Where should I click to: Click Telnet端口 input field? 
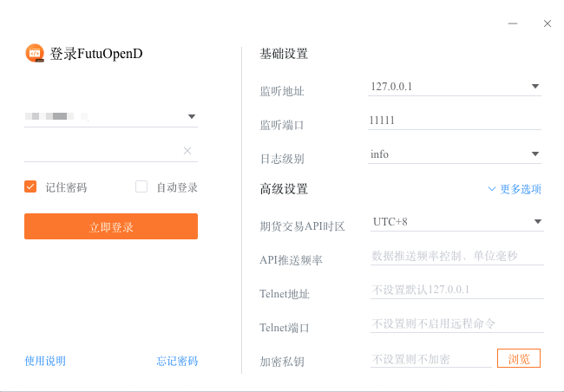[456, 323]
